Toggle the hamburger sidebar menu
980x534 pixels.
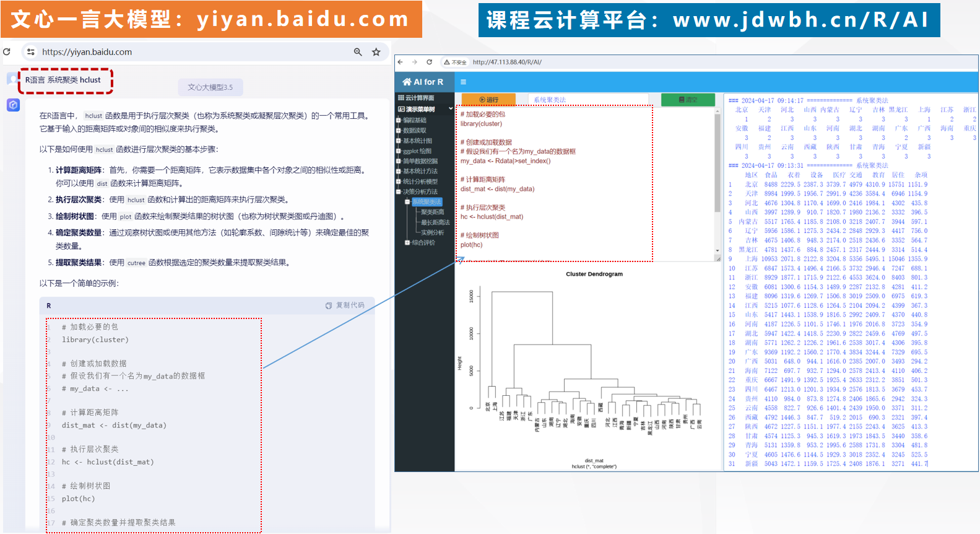click(x=463, y=82)
